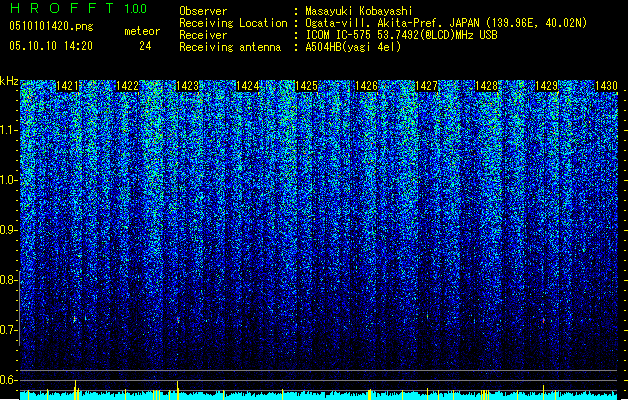Click the 1427 time marker
The height and width of the screenshot is (400, 629).
[x=426, y=86]
